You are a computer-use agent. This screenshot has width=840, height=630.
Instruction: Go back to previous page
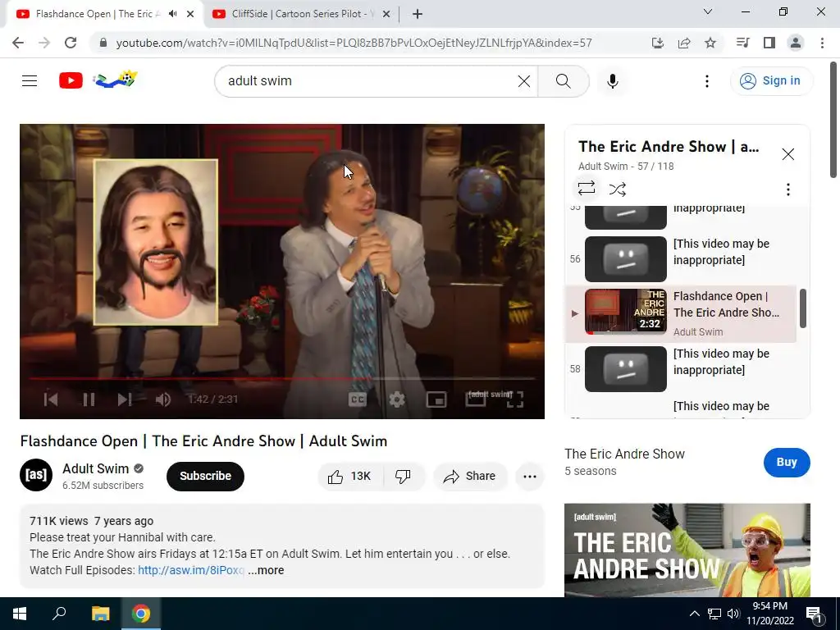click(18, 43)
